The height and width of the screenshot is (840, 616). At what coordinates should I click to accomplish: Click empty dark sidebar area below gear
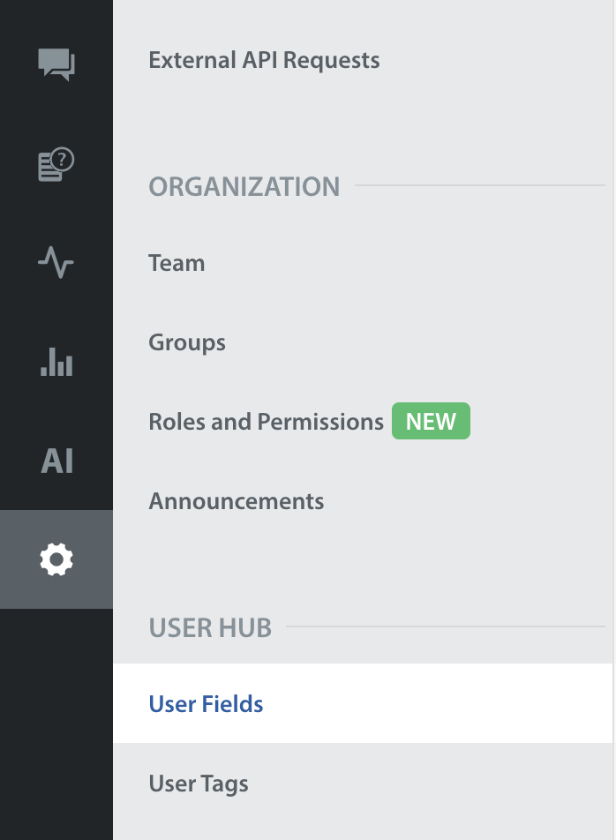pyautogui.click(x=56, y=724)
